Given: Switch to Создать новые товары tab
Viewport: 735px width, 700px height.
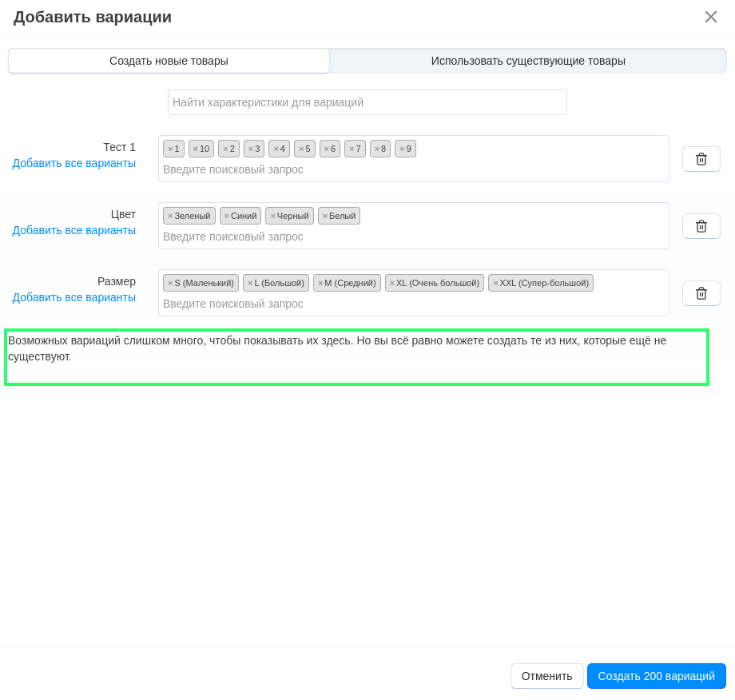Looking at the screenshot, I should click(169, 61).
